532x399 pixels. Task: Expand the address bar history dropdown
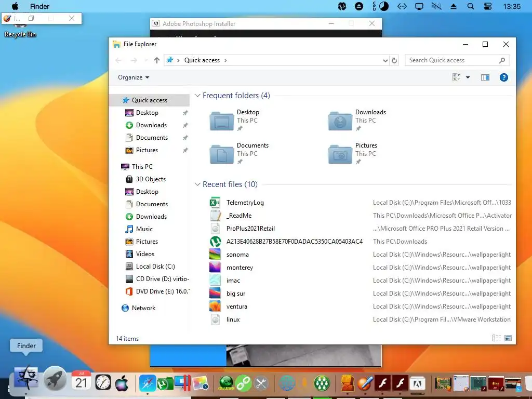385,60
